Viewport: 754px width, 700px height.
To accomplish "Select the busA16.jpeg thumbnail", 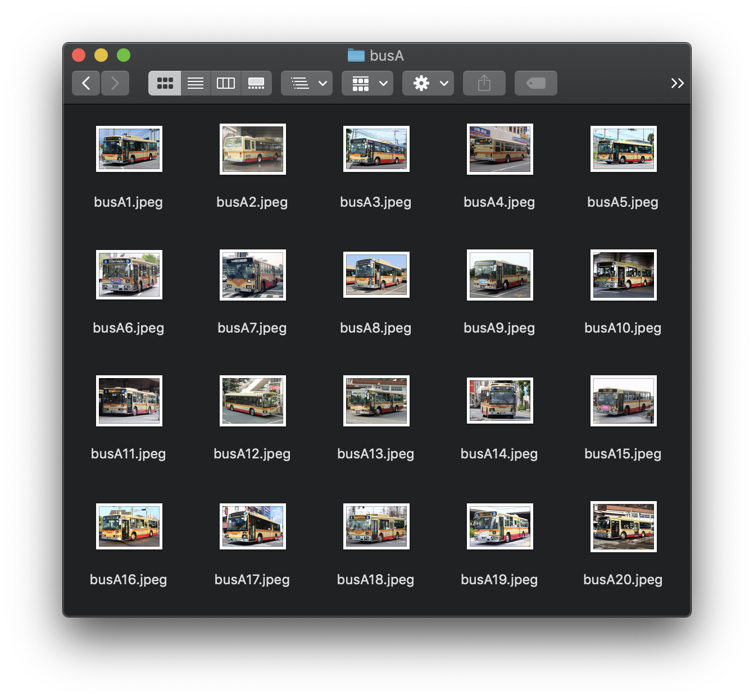I will pos(129,526).
